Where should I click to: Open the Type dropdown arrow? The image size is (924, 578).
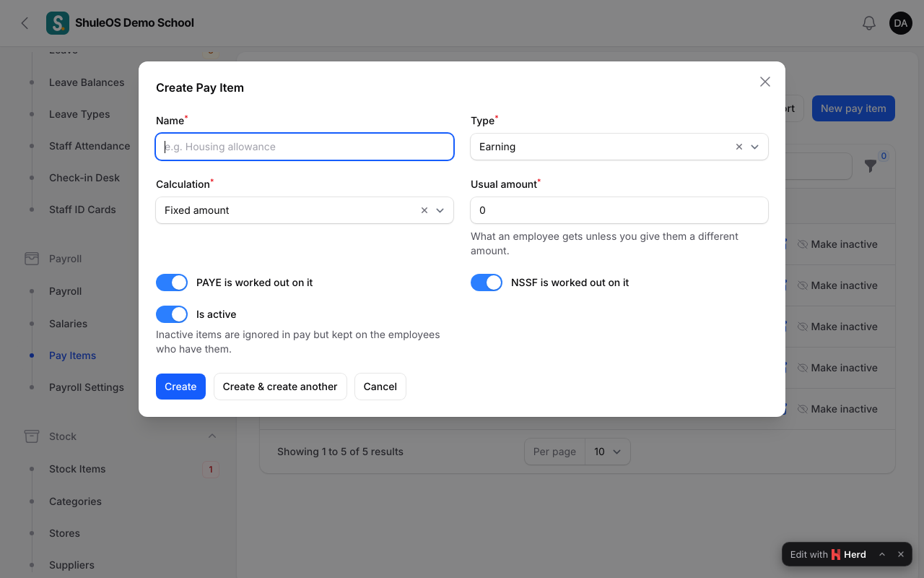(x=755, y=147)
